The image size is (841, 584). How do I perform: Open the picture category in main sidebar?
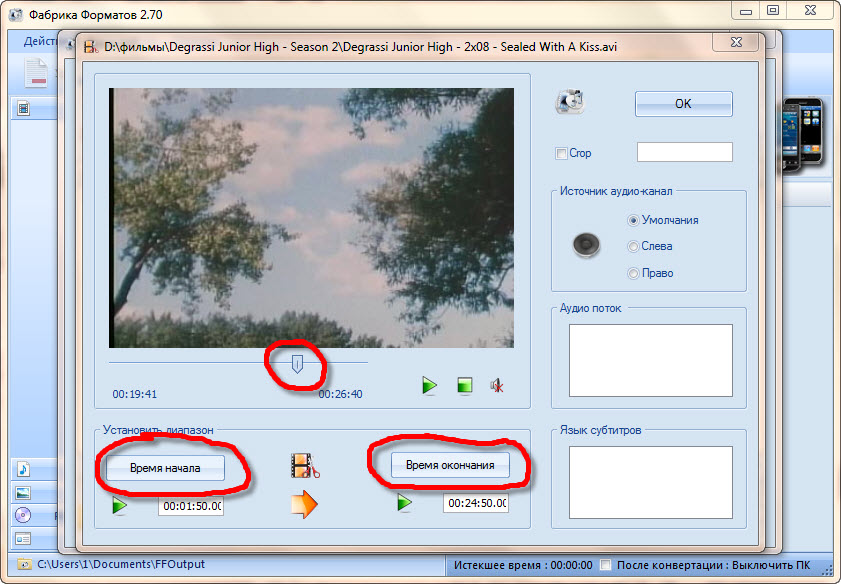click(x=23, y=493)
